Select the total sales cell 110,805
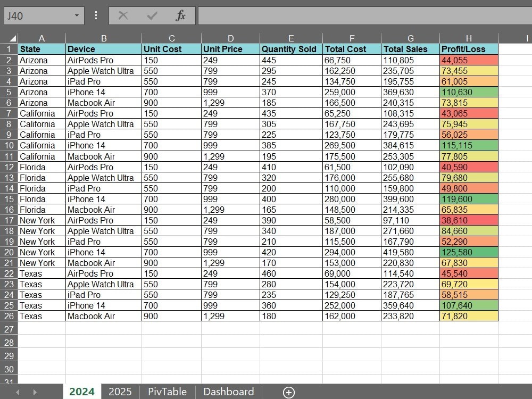 coord(411,60)
